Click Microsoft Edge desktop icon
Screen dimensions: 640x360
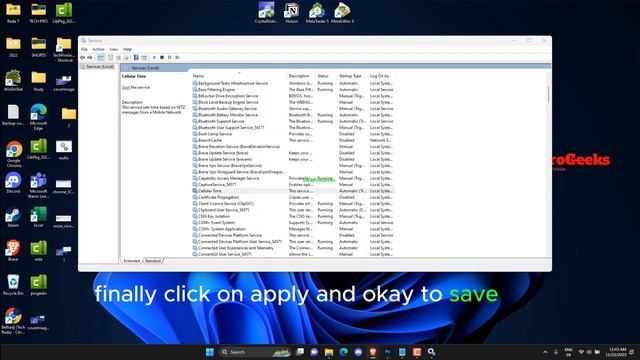[38, 117]
